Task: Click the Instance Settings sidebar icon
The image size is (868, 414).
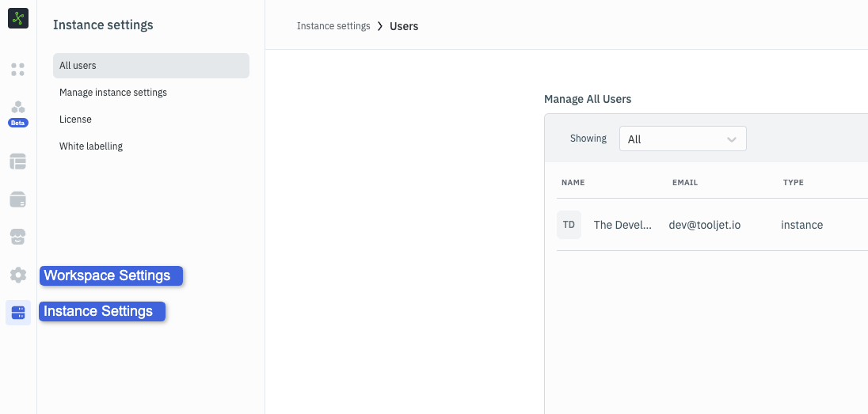Action: click(18, 313)
